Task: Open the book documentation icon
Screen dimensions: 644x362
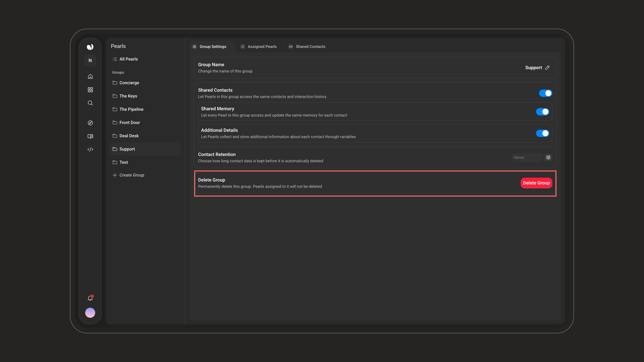Action: click(90, 136)
